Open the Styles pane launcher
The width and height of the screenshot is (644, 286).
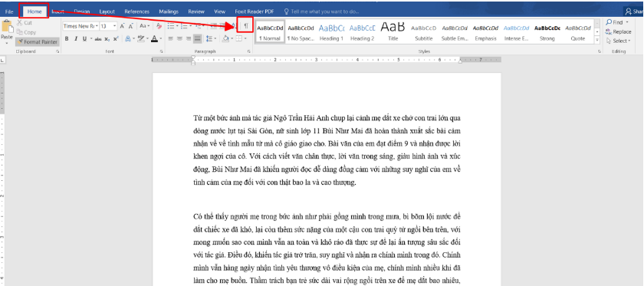coord(600,52)
